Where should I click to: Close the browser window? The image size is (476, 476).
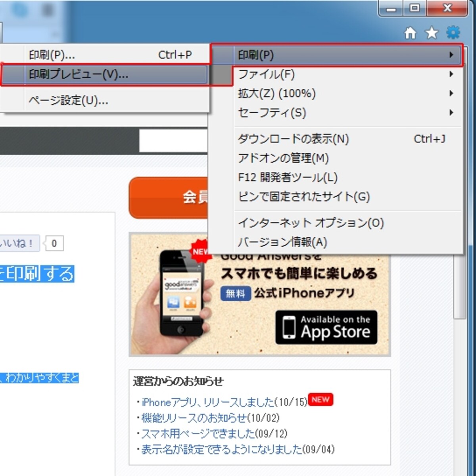[x=447, y=8]
